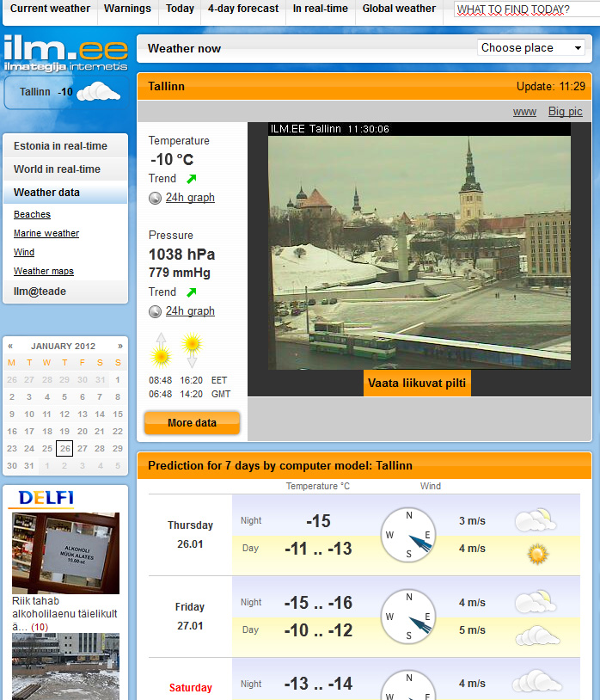
Task: Open the Big pic link
Action: [x=566, y=112]
